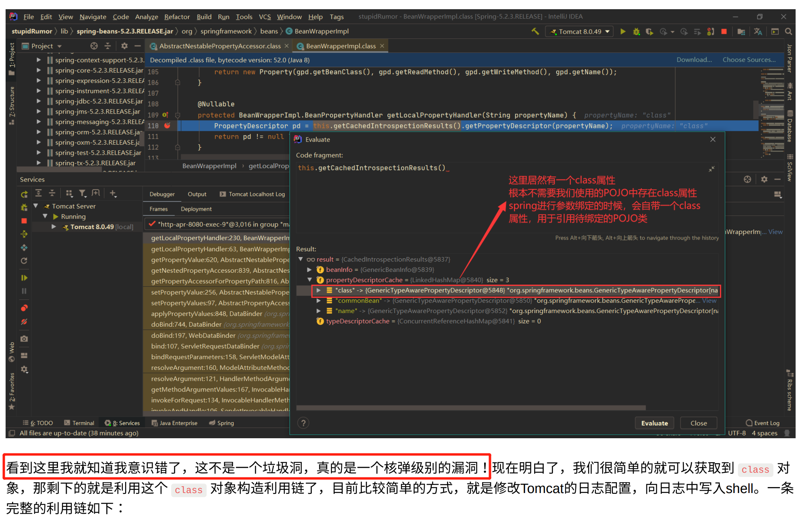Expand the Evaluate code fragment editor

pos(712,169)
